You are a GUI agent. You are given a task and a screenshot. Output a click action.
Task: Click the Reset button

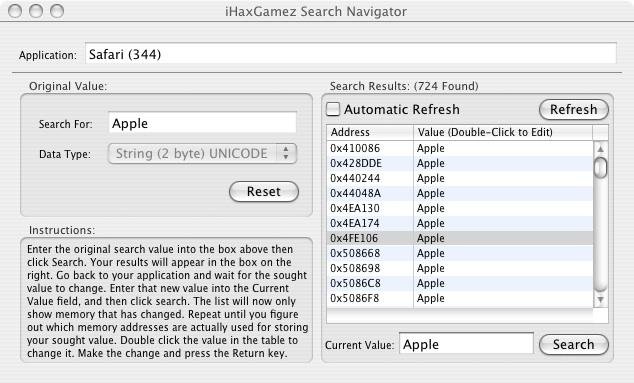[x=264, y=191]
